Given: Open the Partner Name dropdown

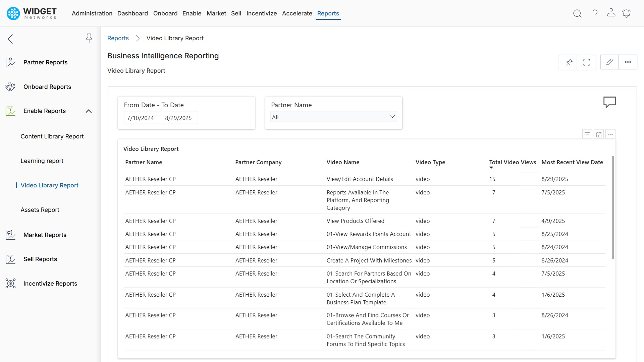Looking at the screenshot, I should click(333, 117).
